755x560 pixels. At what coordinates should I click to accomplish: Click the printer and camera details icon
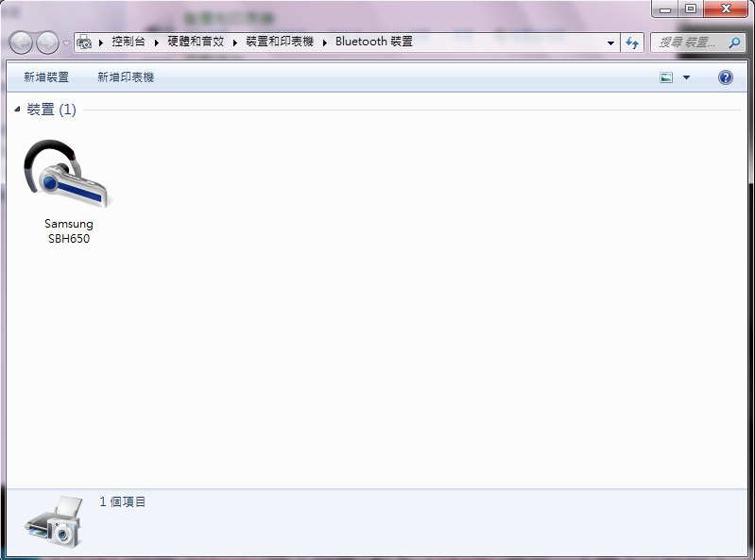pos(54,522)
